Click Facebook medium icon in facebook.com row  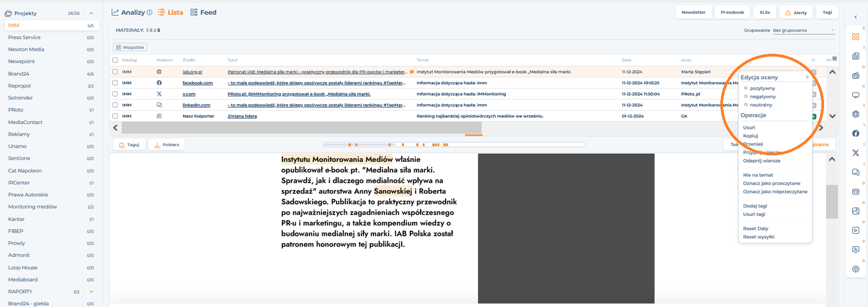(x=159, y=83)
